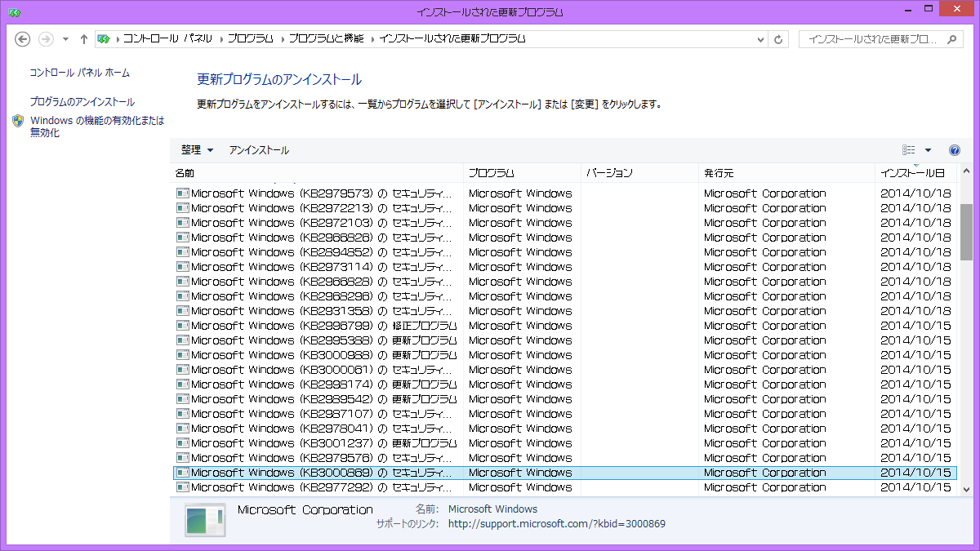
Task: Click the scrollbar down arrow of the list
Action: (967, 488)
